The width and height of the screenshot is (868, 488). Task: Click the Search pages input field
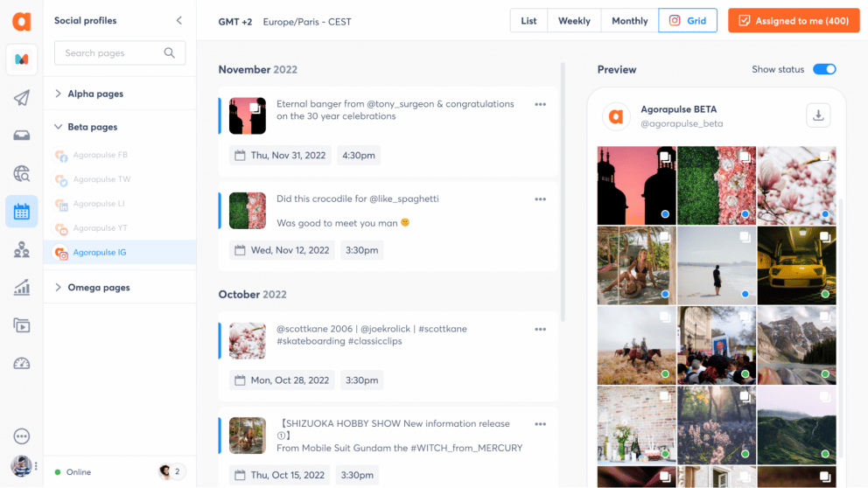[x=120, y=53]
